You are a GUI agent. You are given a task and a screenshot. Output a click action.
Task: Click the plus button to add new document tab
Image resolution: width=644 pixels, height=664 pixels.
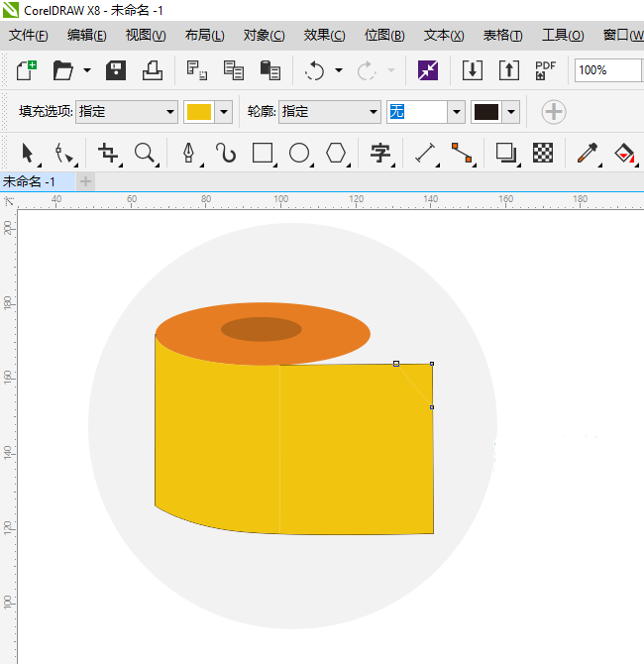point(85,181)
